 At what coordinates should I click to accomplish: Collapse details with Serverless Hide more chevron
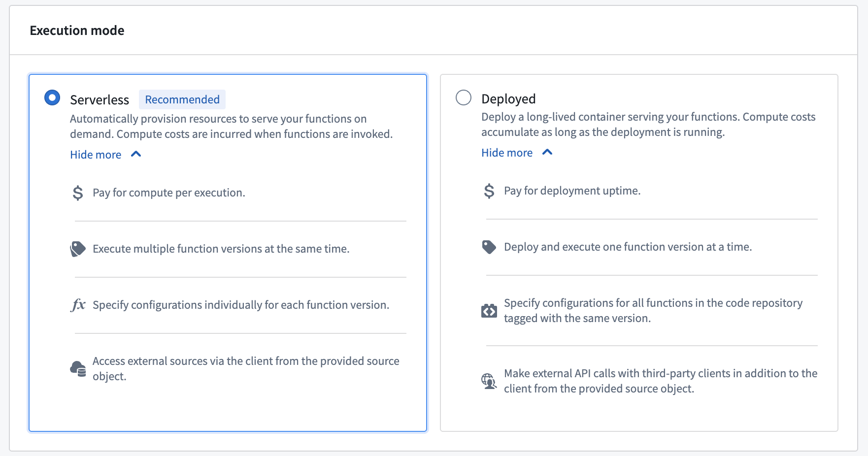136,154
